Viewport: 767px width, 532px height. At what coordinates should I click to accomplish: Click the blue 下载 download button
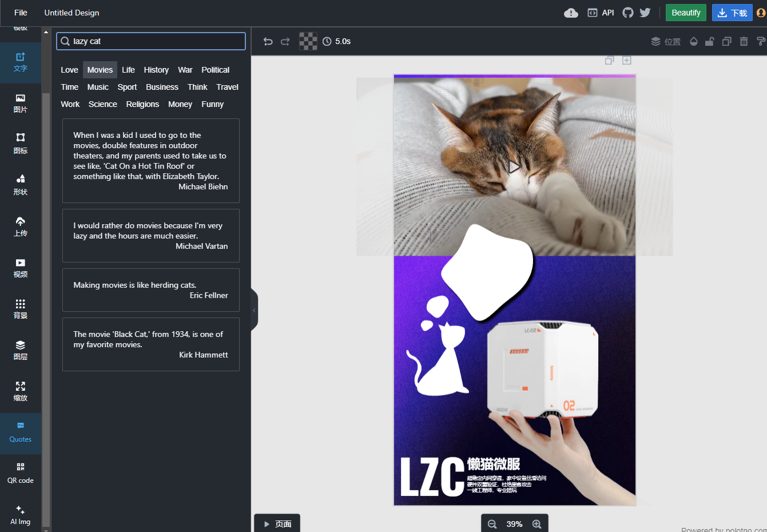coord(732,13)
